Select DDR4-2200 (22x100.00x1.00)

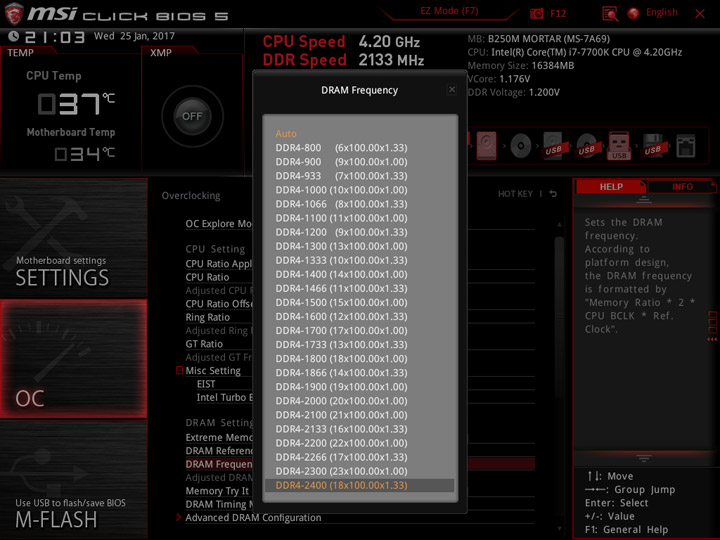tap(341, 443)
